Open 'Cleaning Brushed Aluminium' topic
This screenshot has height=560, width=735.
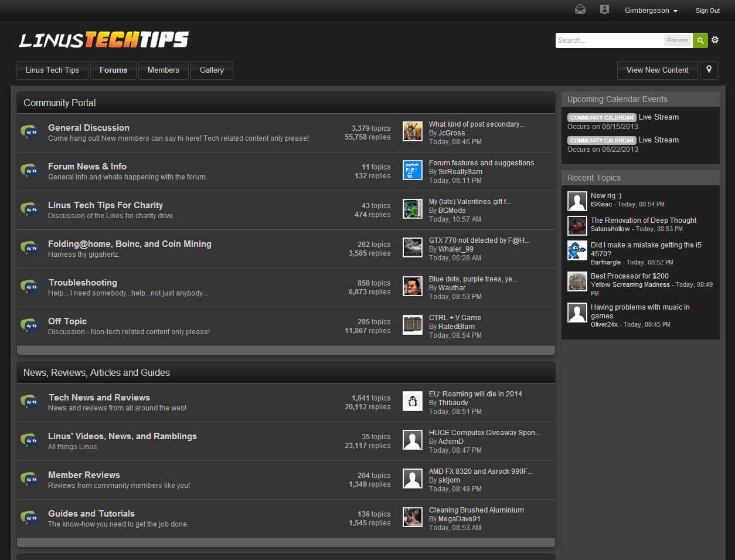pyautogui.click(x=477, y=510)
